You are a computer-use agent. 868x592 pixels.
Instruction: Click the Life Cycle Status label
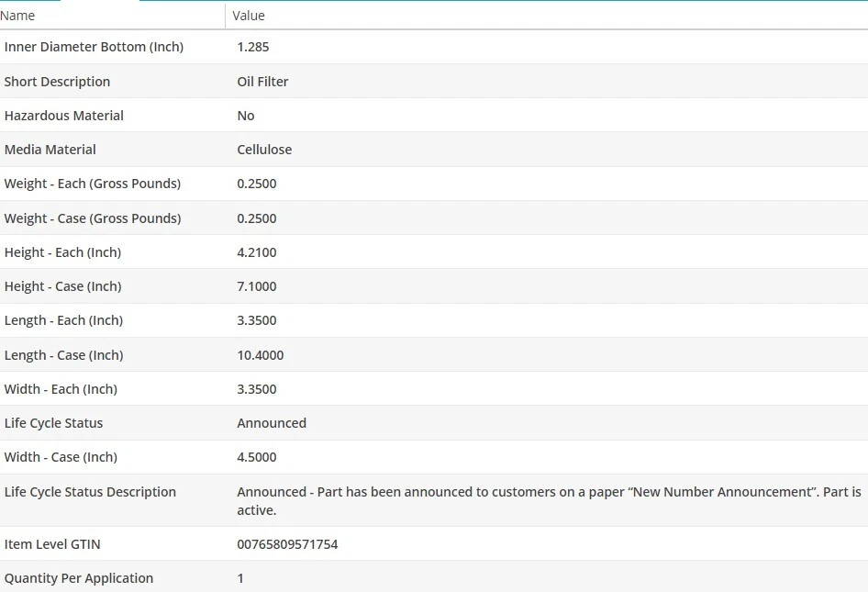pyautogui.click(x=54, y=423)
